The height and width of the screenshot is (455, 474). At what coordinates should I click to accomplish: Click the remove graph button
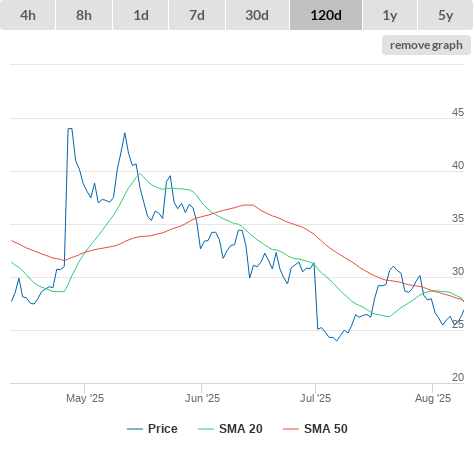[x=426, y=45]
